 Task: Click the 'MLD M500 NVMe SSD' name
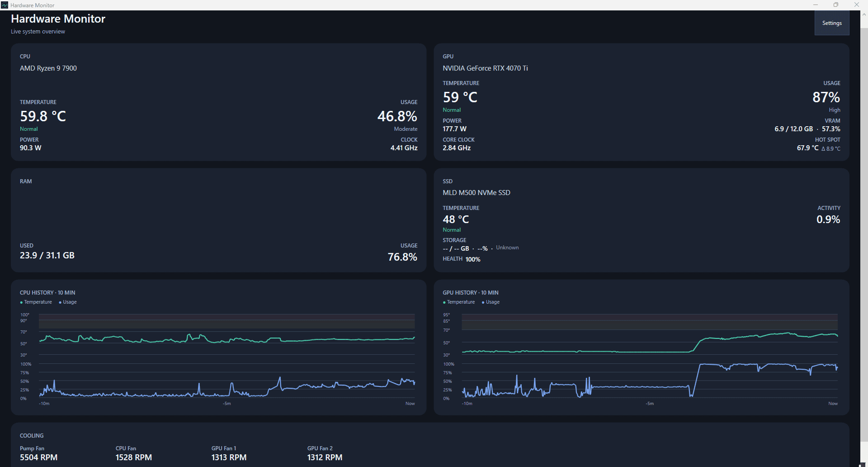point(476,193)
